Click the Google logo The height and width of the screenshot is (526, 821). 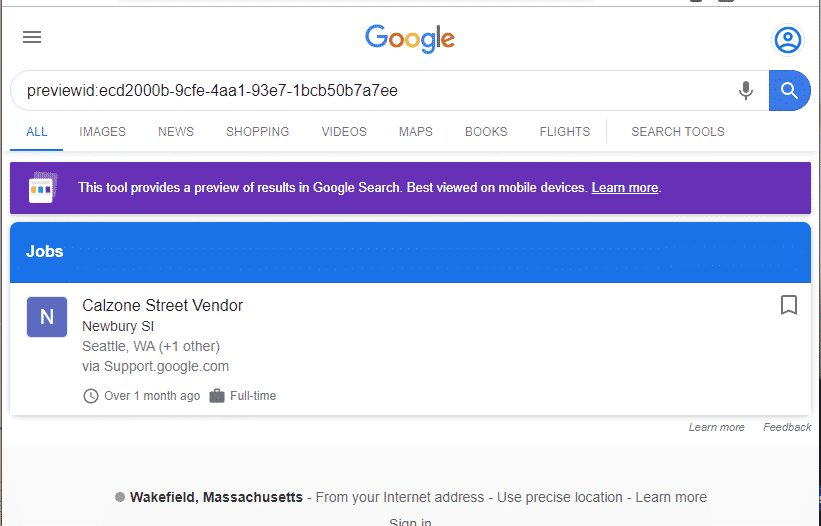coord(410,39)
